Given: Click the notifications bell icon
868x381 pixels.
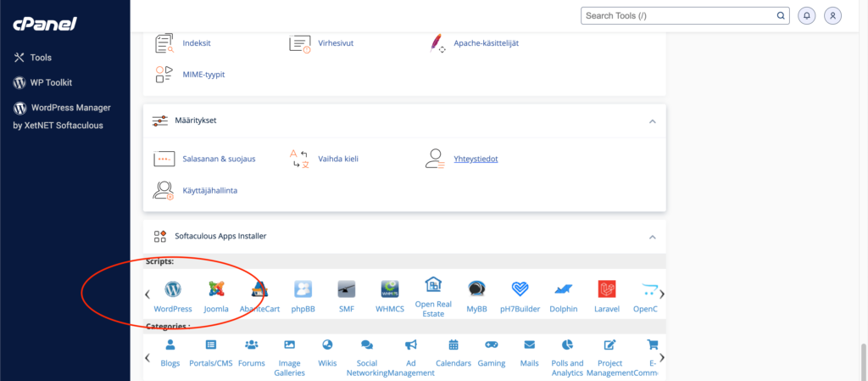Looking at the screenshot, I should [807, 15].
